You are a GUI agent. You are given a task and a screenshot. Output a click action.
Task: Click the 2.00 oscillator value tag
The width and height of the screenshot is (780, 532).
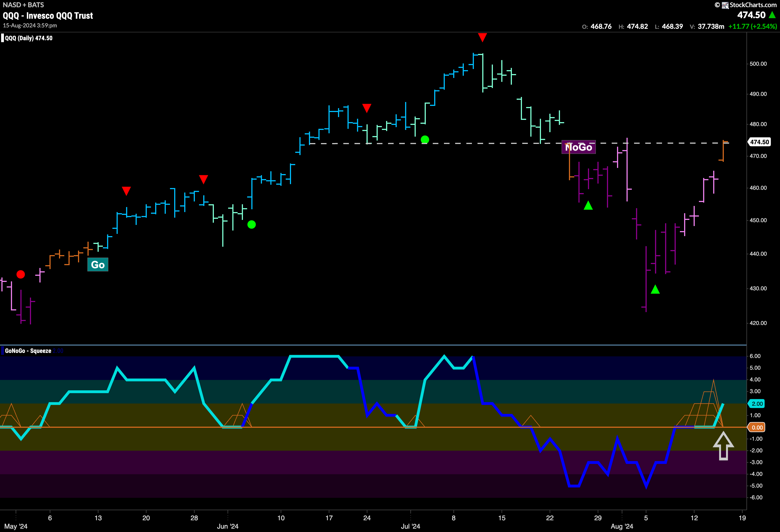(757, 403)
